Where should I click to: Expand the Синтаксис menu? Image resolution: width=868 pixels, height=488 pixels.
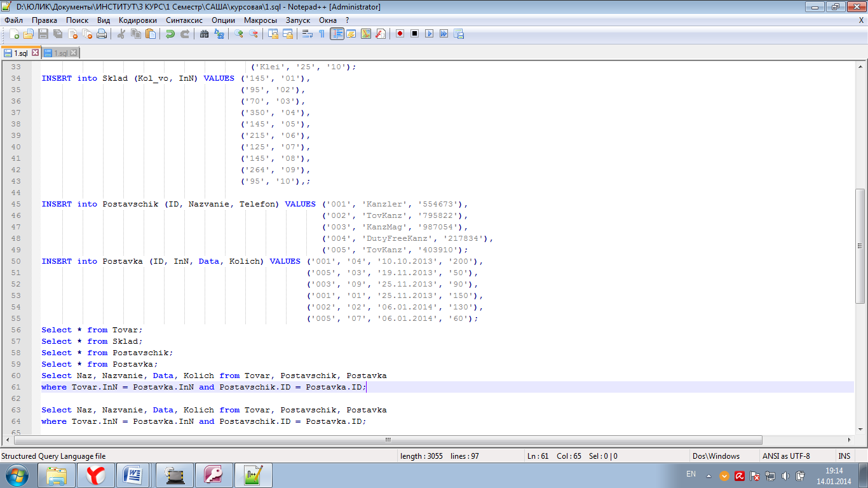pyautogui.click(x=184, y=20)
